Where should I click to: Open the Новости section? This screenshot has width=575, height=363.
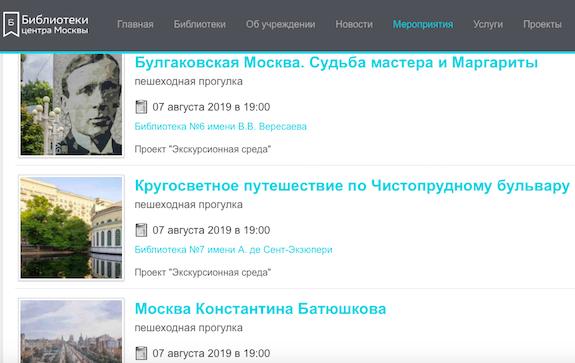point(354,24)
